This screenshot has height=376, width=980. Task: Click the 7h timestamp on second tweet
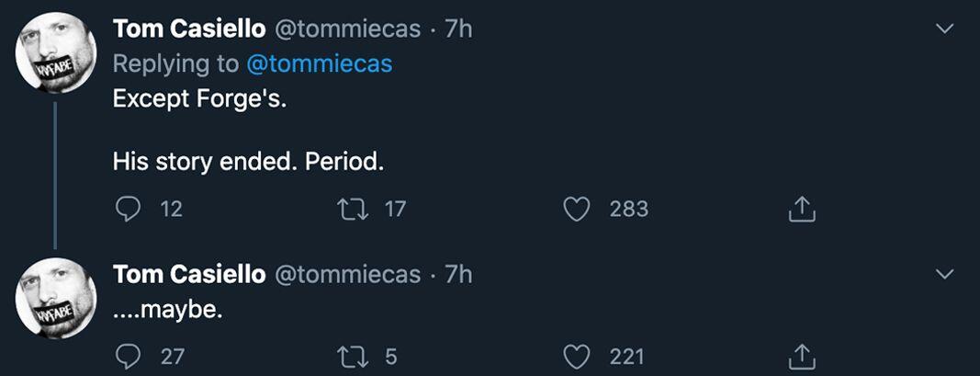458,274
